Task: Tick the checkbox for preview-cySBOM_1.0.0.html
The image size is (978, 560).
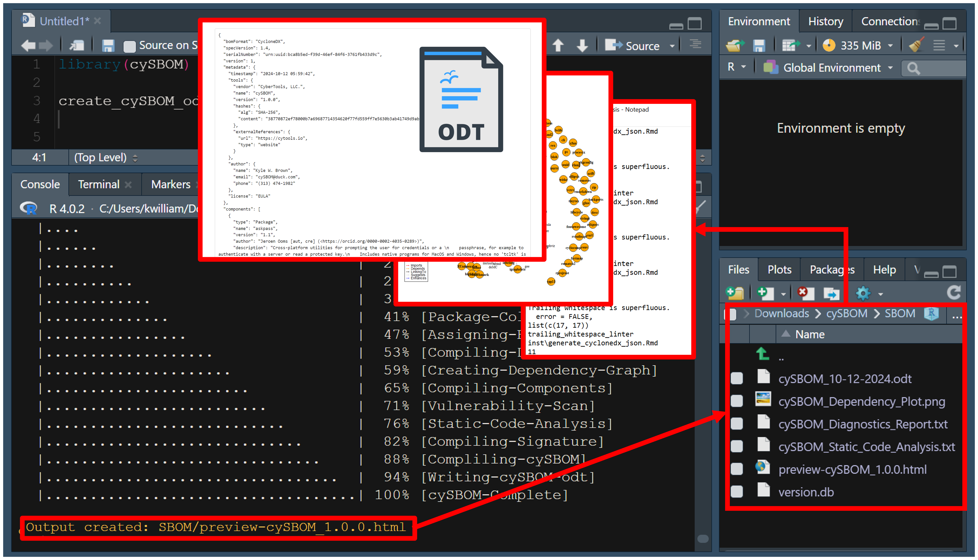Action: tap(736, 469)
